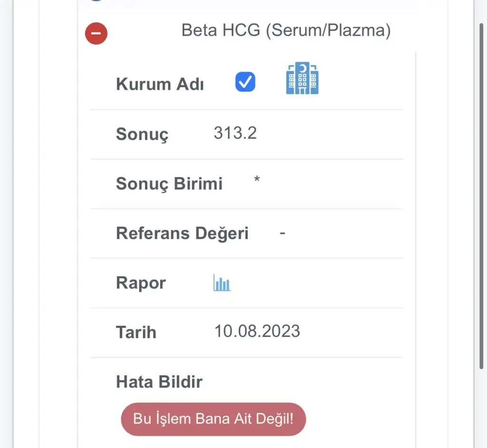Click the Sonuç Birimi label
This screenshot has width=487, height=448.
click(169, 184)
